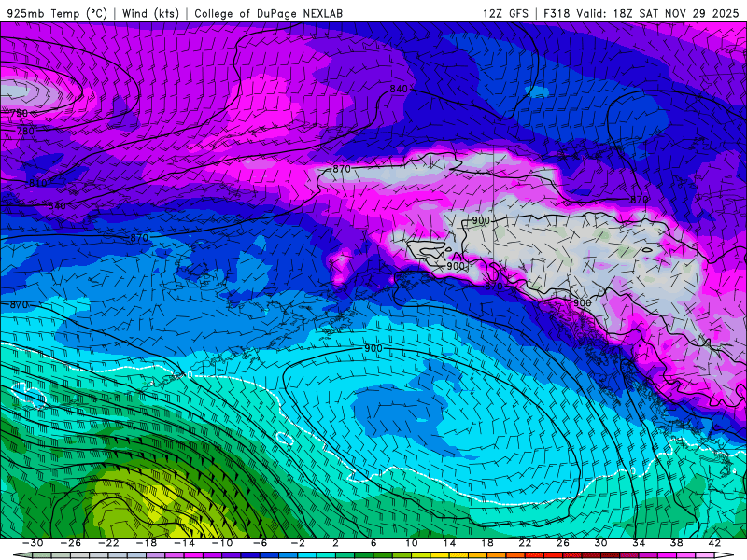Select the '780' height contour label
The image size is (747, 560).
click(25, 131)
